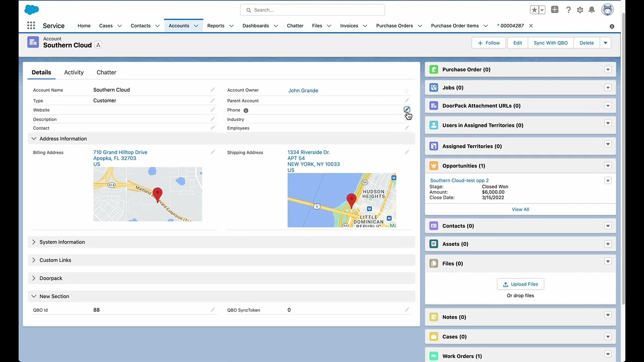Collapse the Address Information section
This screenshot has height=362, width=644.
221,139
